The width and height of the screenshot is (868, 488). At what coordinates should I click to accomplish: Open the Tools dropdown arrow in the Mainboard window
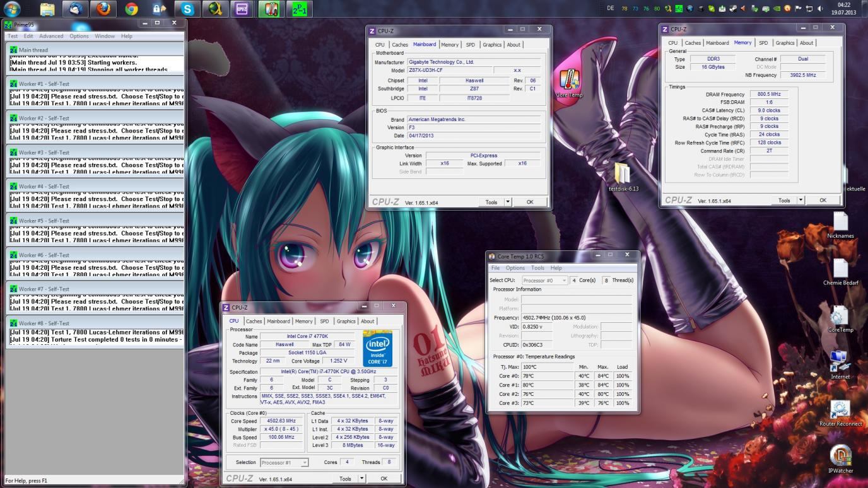508,202
